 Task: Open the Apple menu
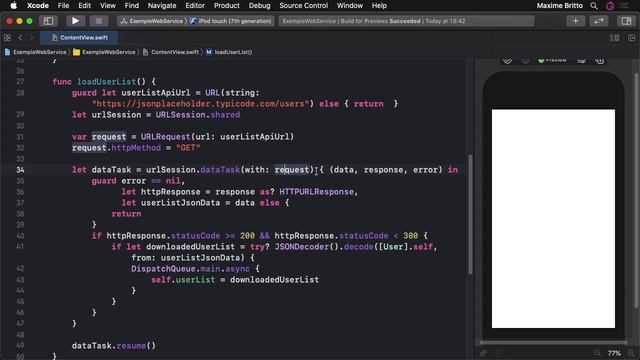13,6
